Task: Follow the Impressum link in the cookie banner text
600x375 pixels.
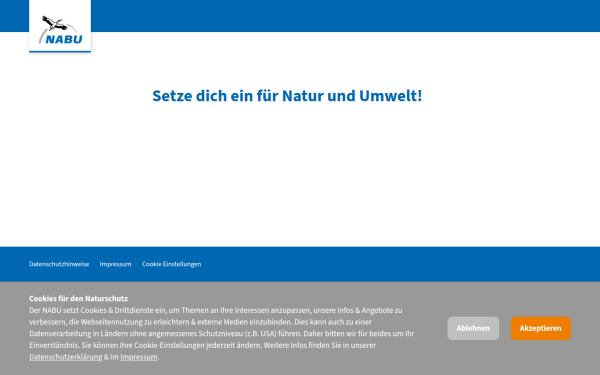Action: pos(139,357)
